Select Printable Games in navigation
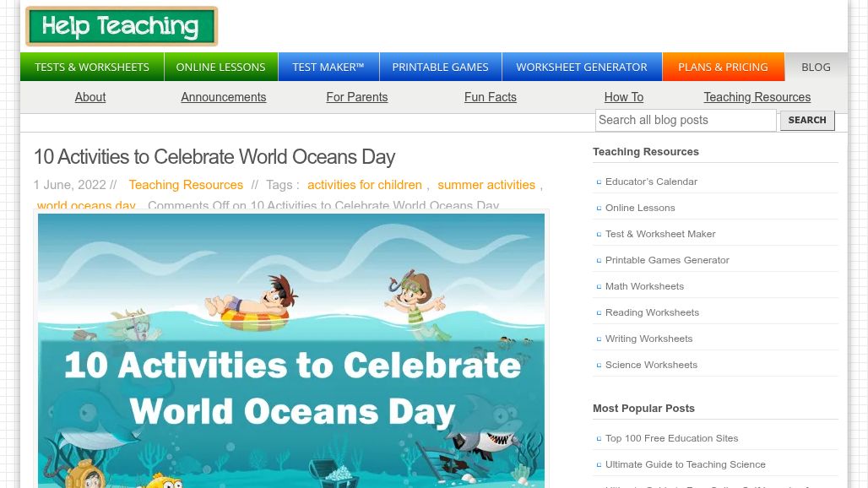 tap(440, 67)
